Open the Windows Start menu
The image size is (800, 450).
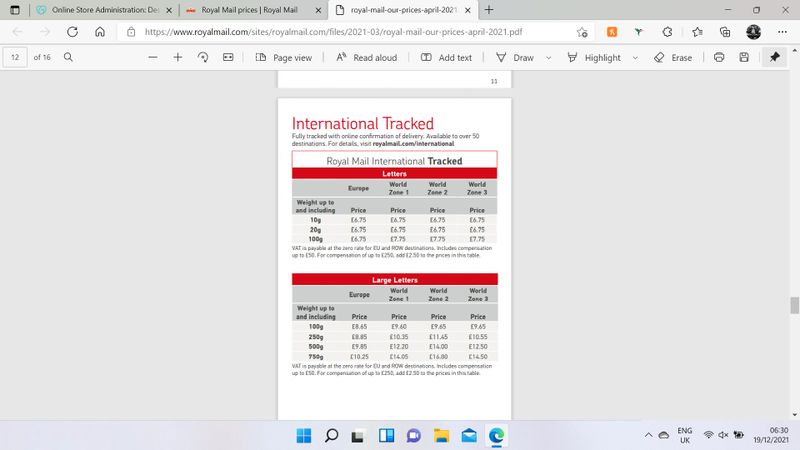pyautogui.click(x=304, y=436)
